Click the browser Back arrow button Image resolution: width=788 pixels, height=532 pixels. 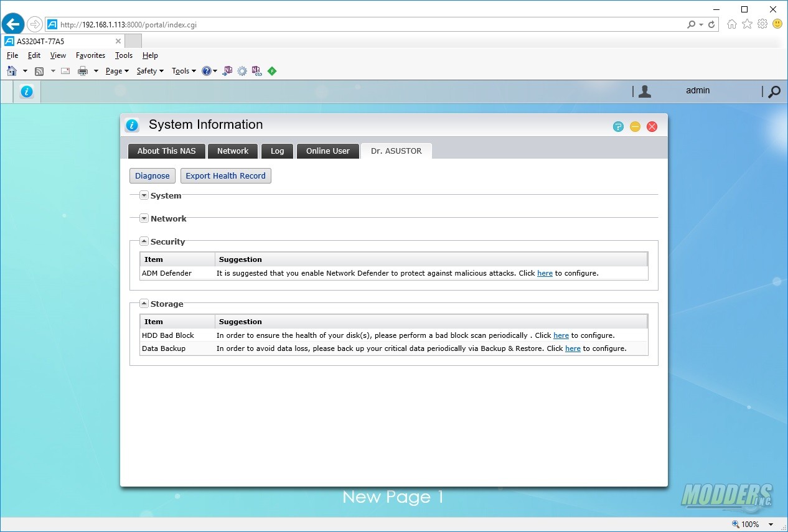point(12,24)
